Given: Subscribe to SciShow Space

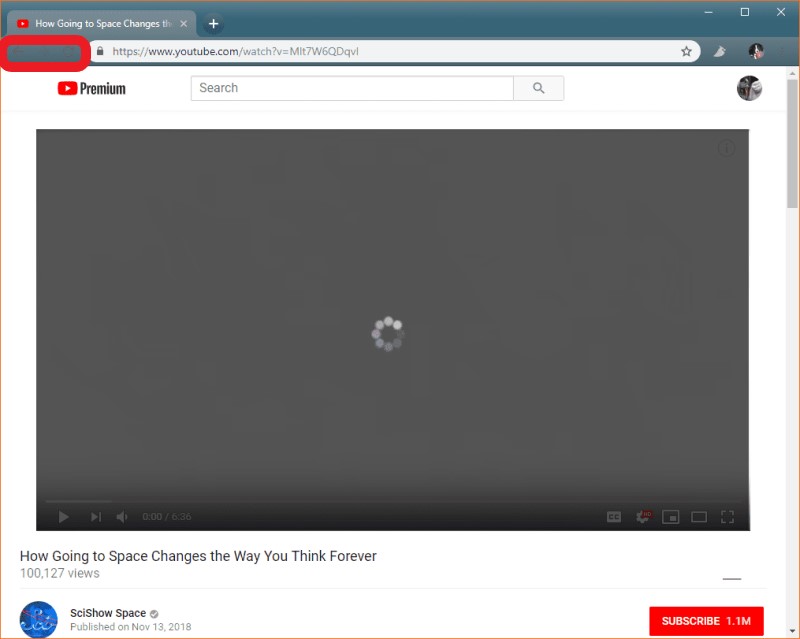Looking at the screenshot, I should click(706, 621).
